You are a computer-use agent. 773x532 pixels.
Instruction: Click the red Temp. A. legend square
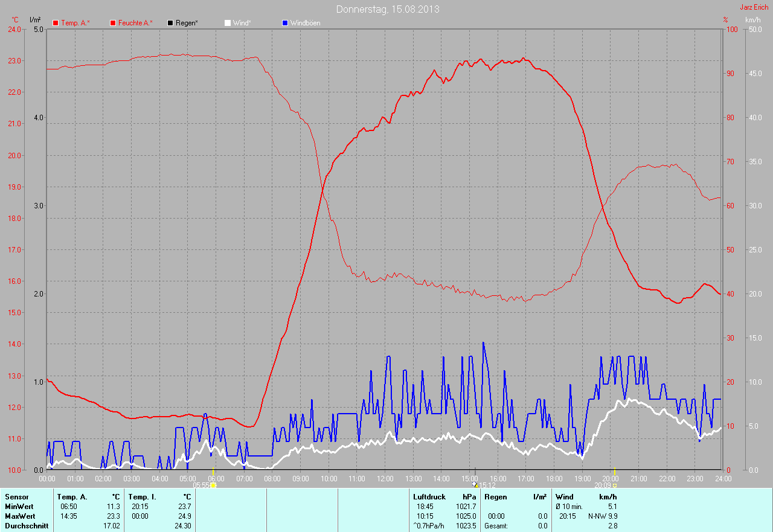click(56, 23)
